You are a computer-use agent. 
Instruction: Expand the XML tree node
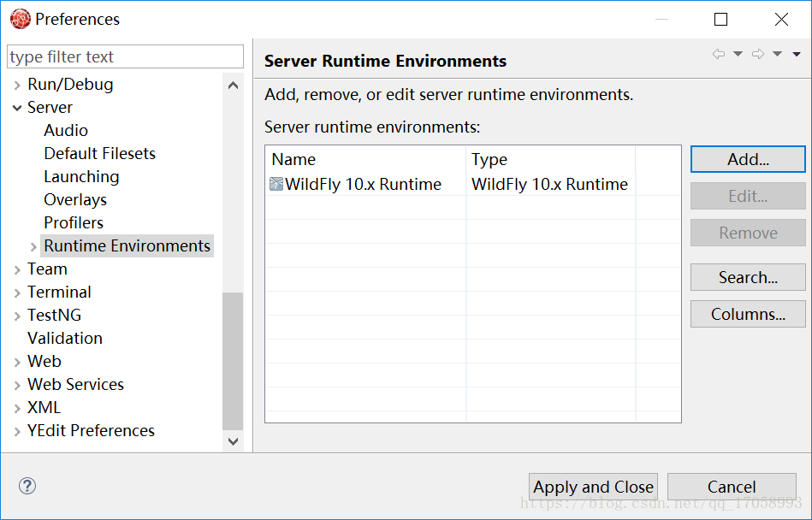pos(17,408)
